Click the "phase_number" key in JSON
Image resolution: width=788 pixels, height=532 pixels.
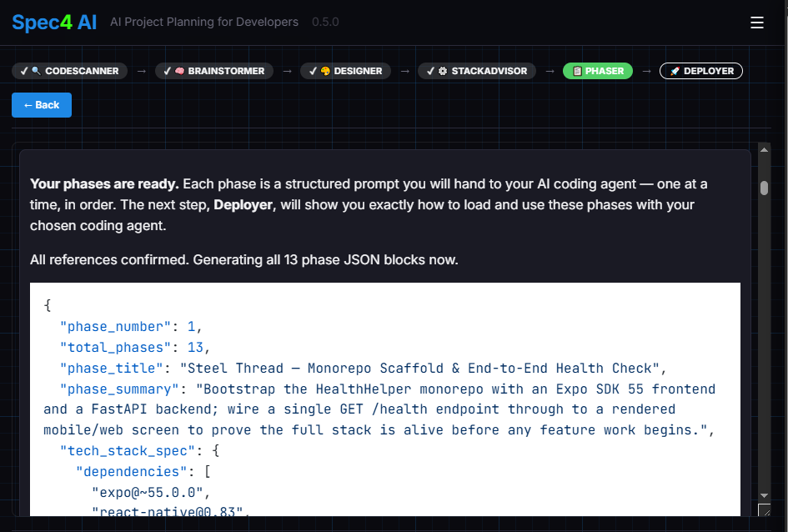coord(115,327)
